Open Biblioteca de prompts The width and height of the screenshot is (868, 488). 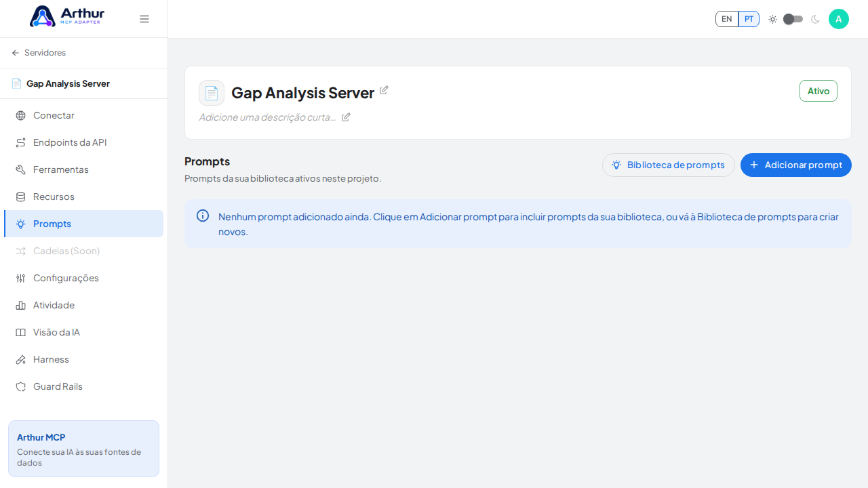tap(669, 165)
